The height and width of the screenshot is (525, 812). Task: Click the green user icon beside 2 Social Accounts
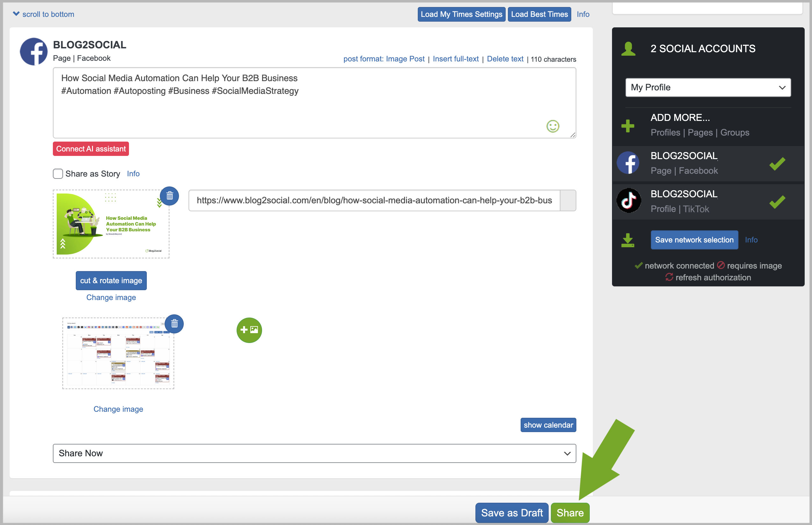628,49
